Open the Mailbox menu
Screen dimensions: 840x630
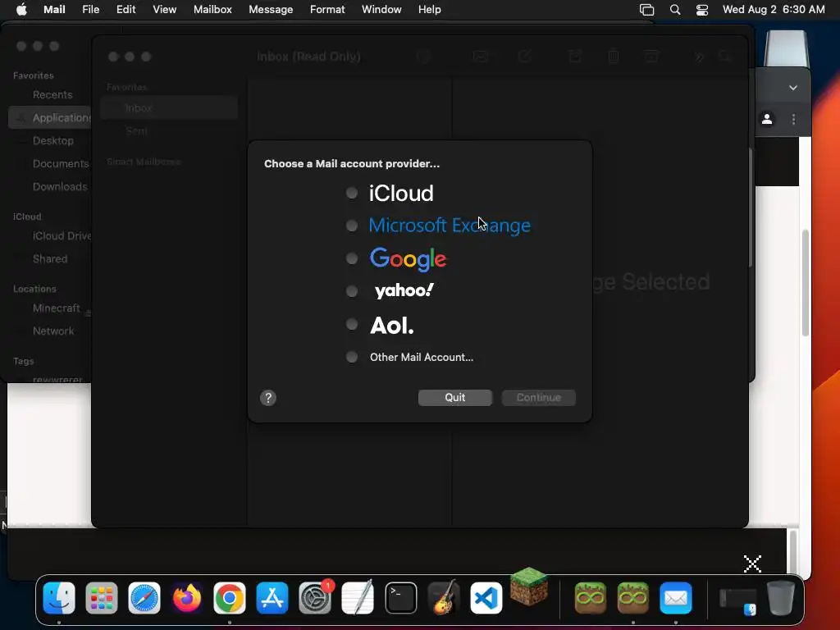pos(212,10)
